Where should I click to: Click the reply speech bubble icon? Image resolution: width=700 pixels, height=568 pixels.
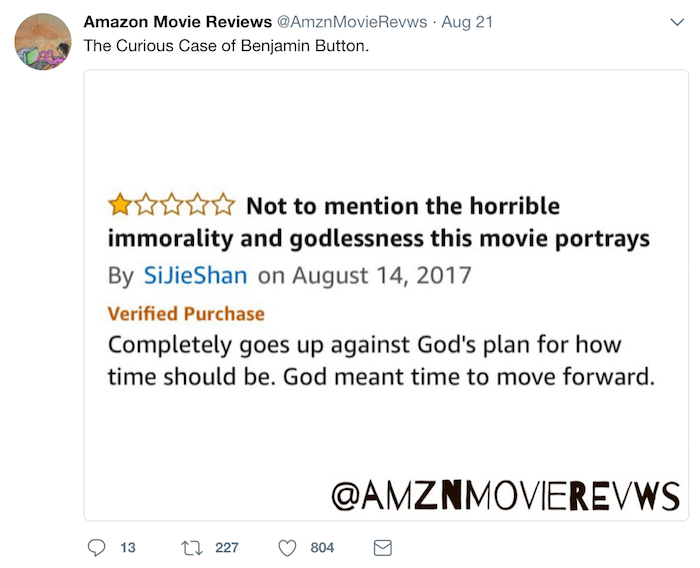[x=96, y=547]
